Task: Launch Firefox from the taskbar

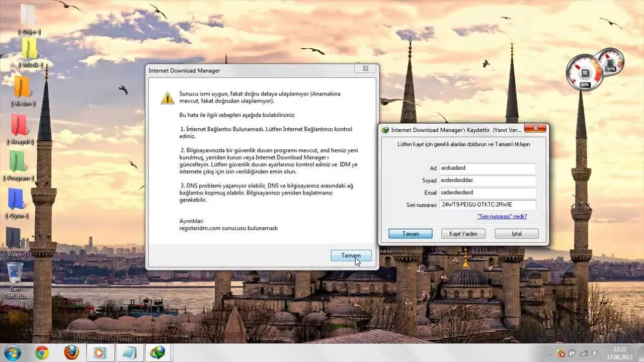Action: (x=71, y=353)
